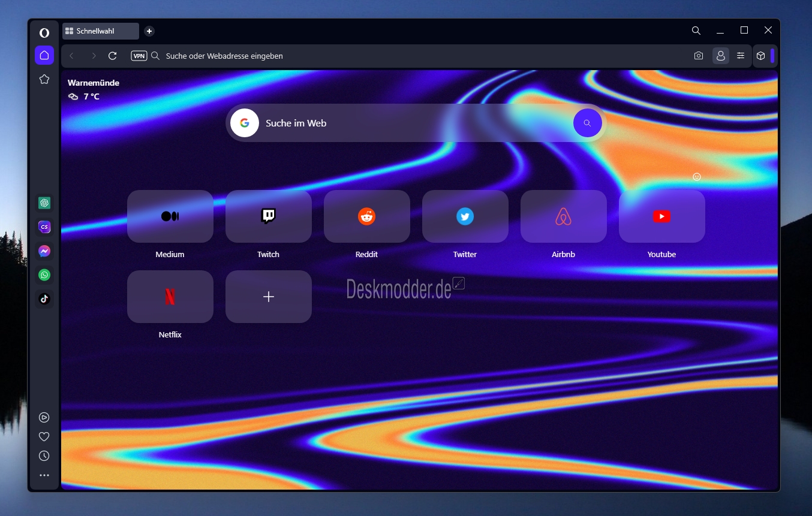This screenshot has height=516, width=812.
Task: Reload the current page
Action: point(112,56)
